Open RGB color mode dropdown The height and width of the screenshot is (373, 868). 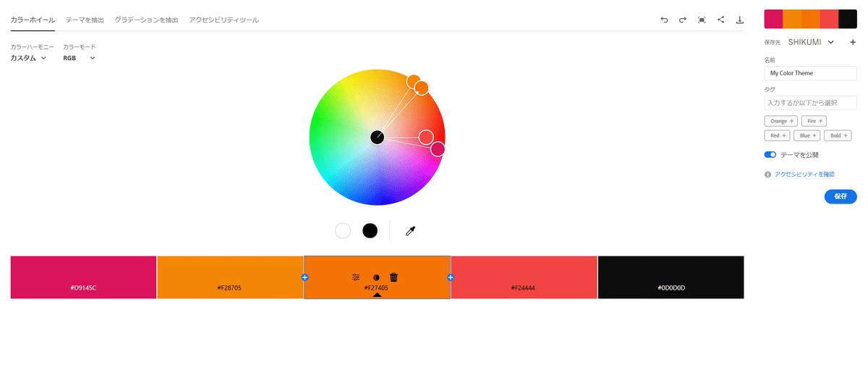point(80,58)
